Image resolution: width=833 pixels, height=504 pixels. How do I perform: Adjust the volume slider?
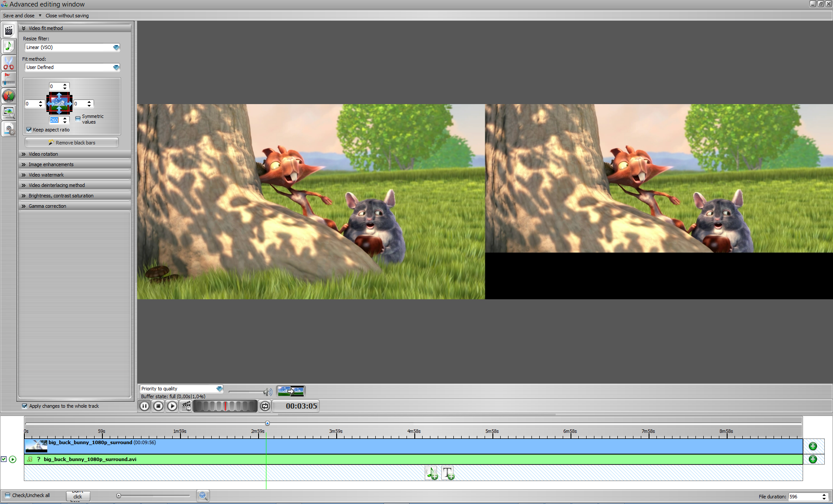coord(246,392)
